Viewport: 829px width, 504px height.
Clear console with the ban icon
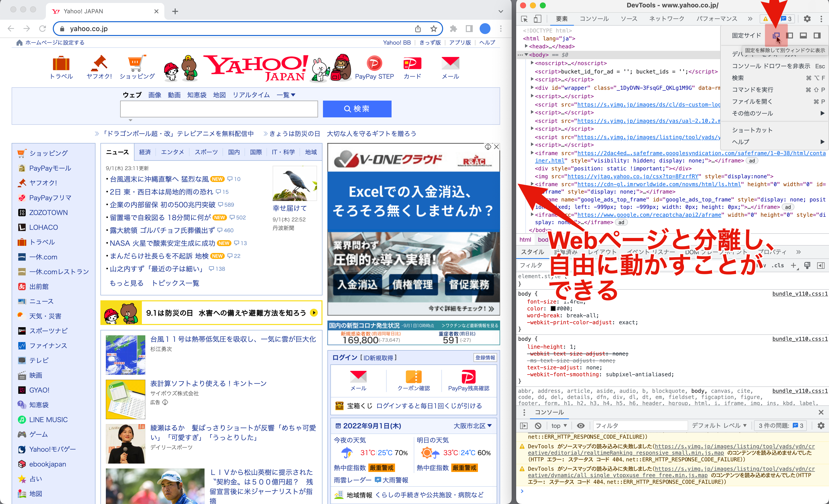tap(538, 426)
